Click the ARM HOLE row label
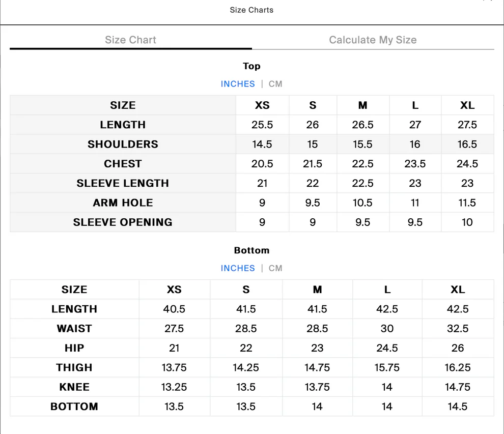Screen dimensions: 504x434 pos(123,202)
